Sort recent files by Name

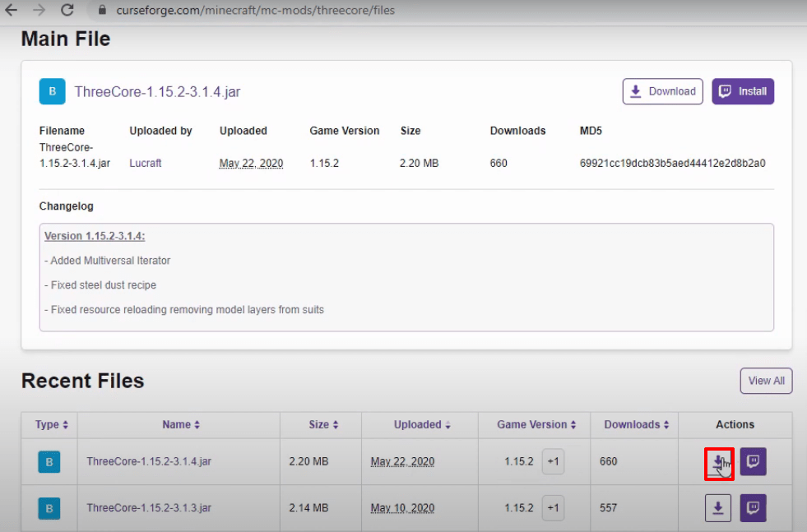pyautogui.click(x=181, y=424)
